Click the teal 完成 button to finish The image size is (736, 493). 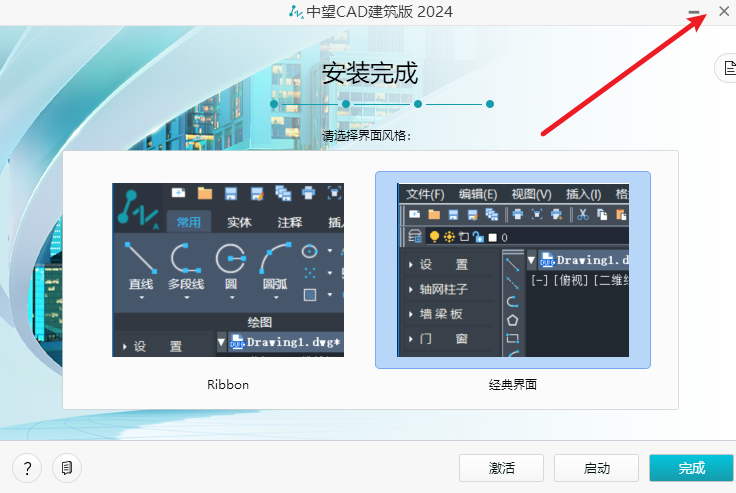tap(691, 467)
